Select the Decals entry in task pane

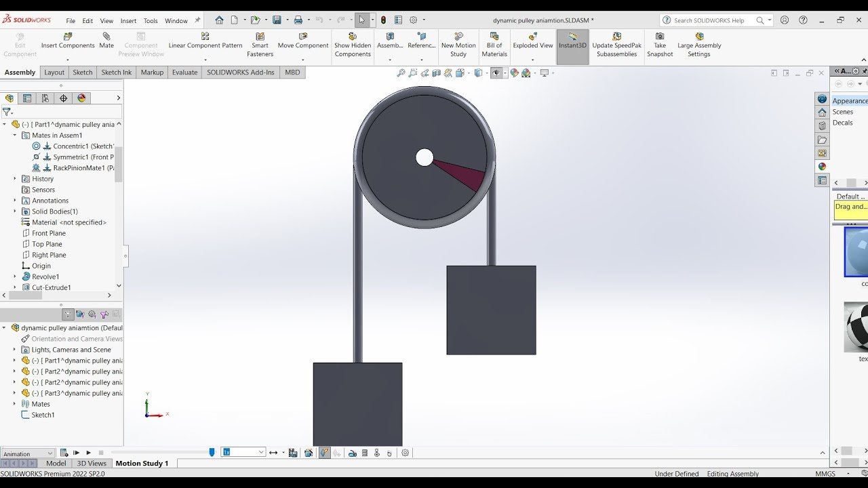click(843, 123)
